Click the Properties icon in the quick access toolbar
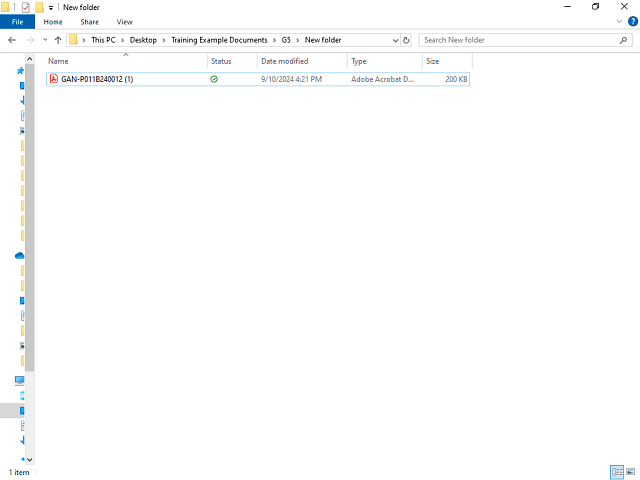The width and height of the screenshot is (640, 480). 26,7
